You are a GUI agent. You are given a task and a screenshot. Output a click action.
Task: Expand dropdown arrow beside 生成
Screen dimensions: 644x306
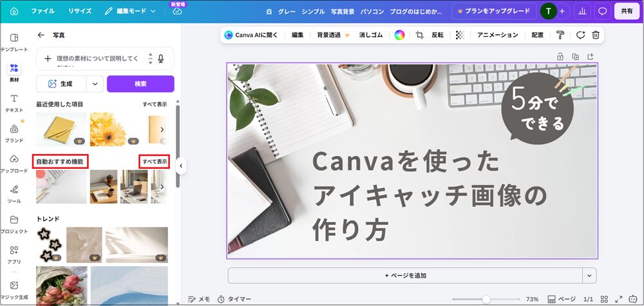(x=95, y=84)
